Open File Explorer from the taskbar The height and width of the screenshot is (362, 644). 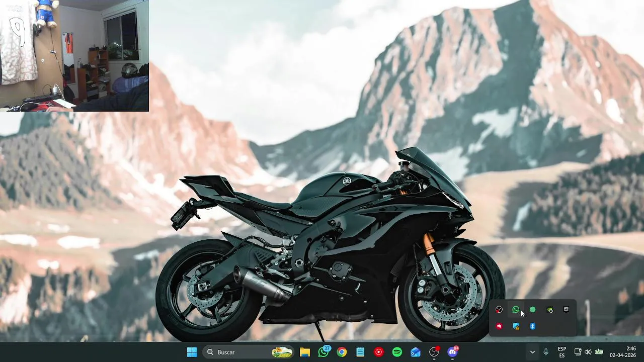point(305,352)
